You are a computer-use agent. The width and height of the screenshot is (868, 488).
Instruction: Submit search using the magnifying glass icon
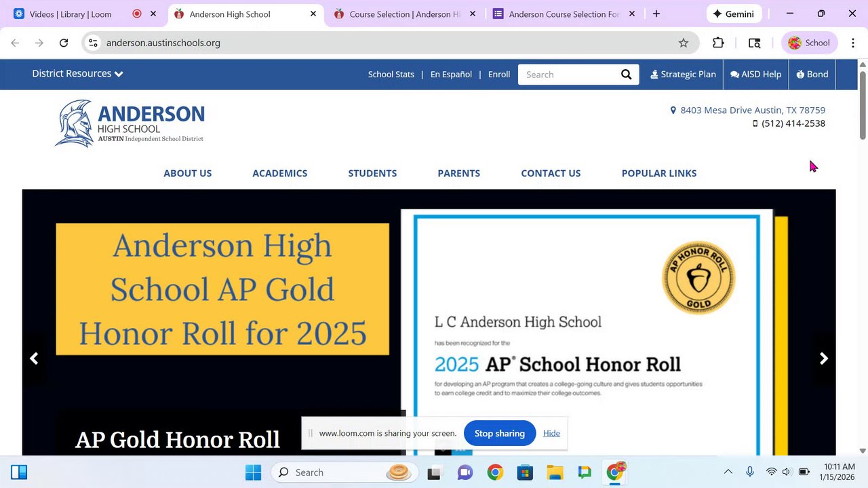coord(627,75)
